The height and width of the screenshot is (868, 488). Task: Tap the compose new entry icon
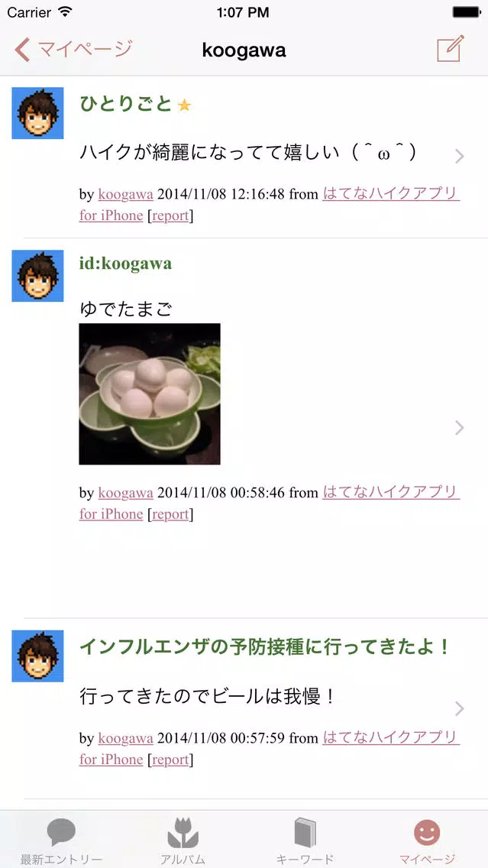click(450, 49)
